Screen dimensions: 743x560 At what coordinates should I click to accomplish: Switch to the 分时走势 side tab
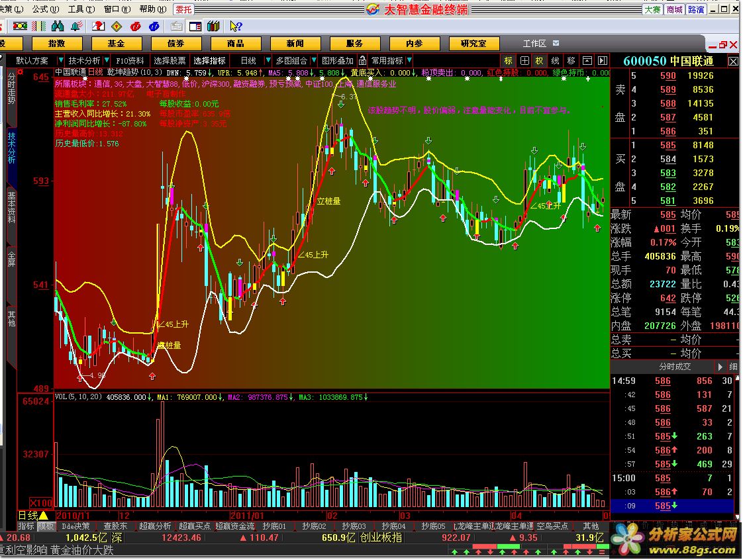click(x=11, y=87)
